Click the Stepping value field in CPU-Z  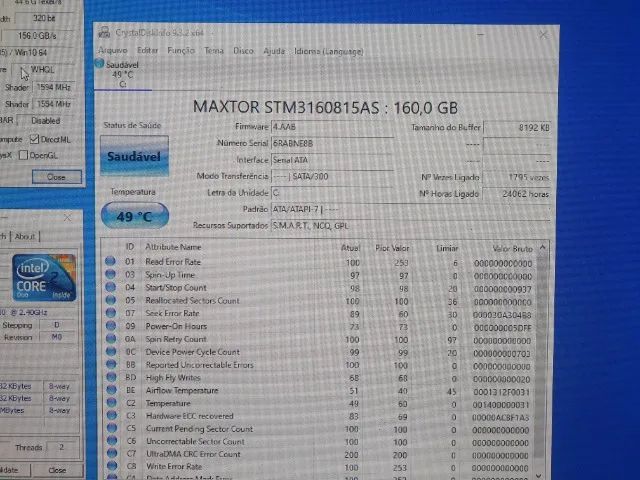click(57, 325)
